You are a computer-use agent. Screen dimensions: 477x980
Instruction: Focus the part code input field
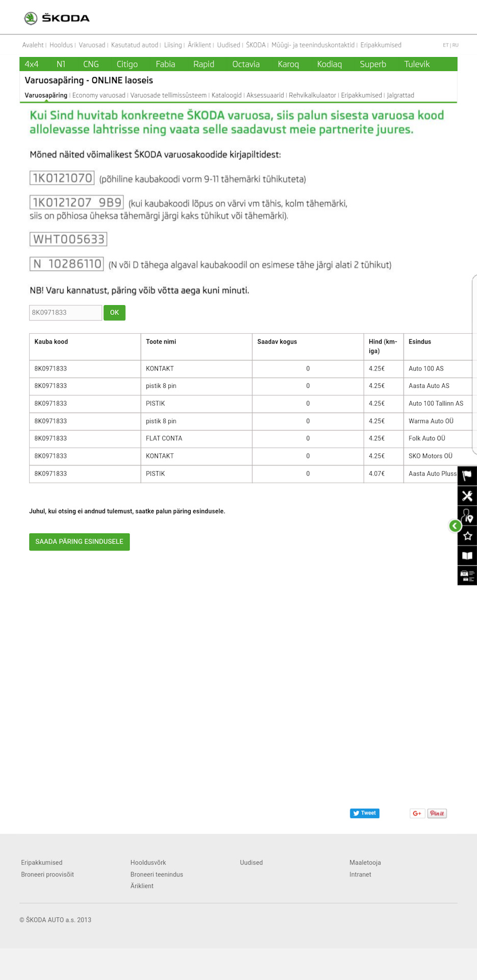coord(65,312)
